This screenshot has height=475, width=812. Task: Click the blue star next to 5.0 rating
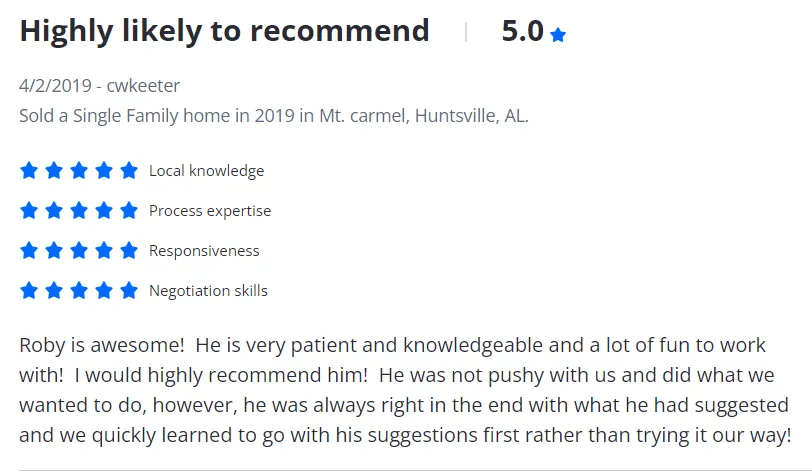coord(558,35)
